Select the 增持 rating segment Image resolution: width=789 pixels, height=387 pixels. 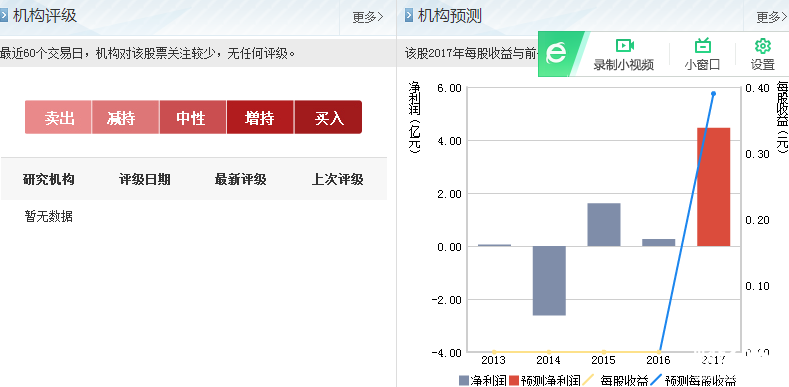pyautogui.click(x=260, y=117)
